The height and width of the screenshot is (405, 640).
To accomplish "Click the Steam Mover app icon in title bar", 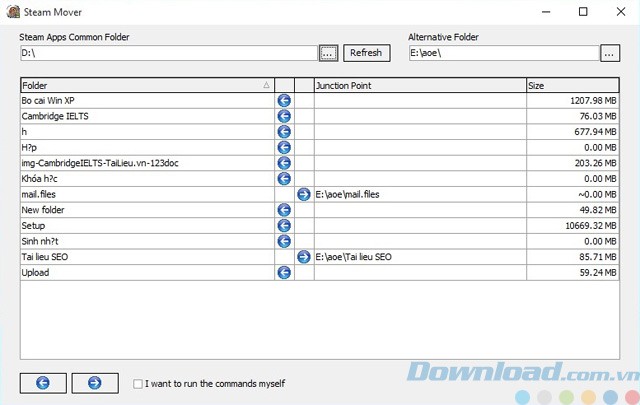I will pyautogui.click(x=13, y=12).
